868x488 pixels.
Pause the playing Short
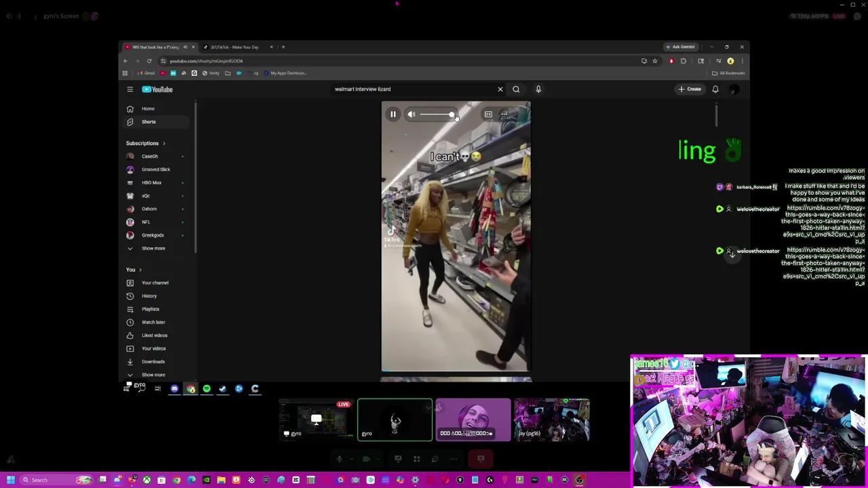coord(393,115)
